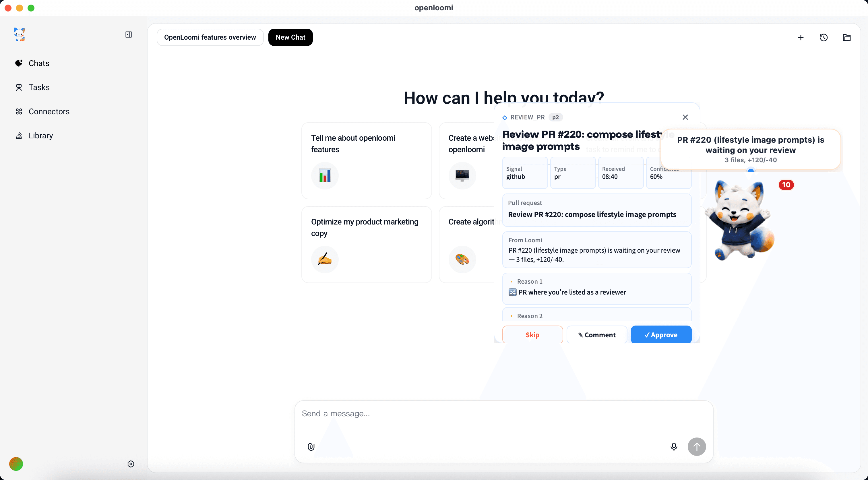
Task: Switch to OpenLoomi features overview tab
Action: (210, 37)
